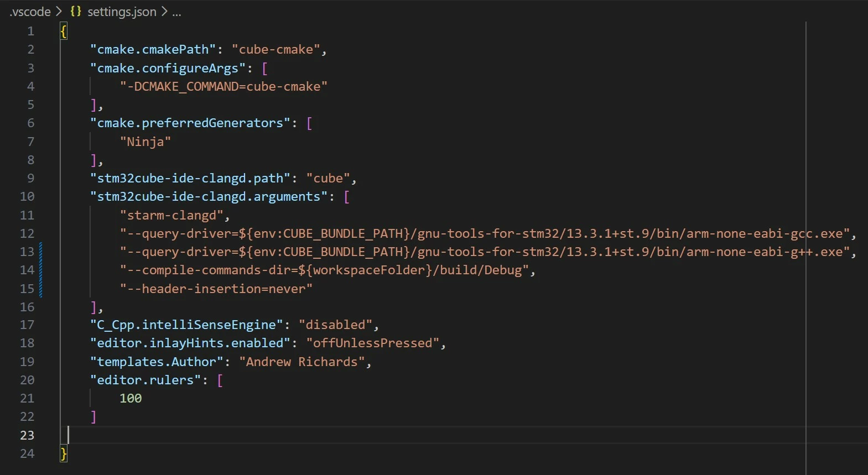The width and height of the screenshot is (868, 475).
Task: Click line number 24 in gutter
Action: coord(27,453)
